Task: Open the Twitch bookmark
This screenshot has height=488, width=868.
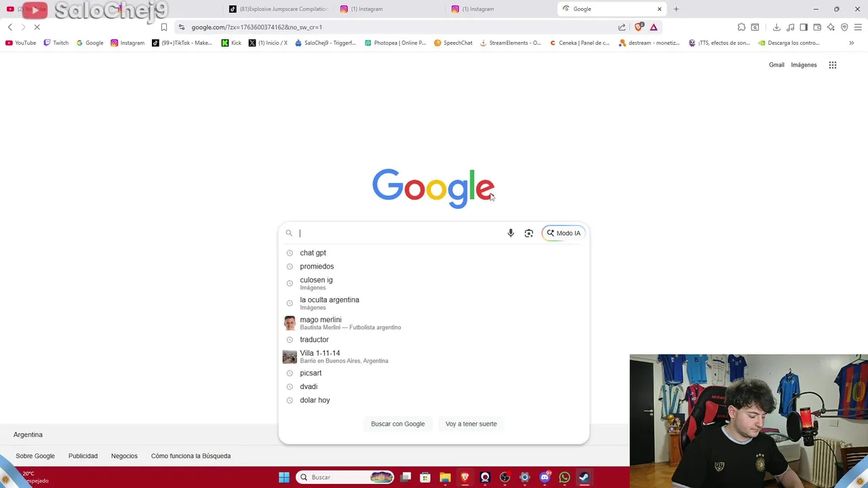Action: click(56, 43)
